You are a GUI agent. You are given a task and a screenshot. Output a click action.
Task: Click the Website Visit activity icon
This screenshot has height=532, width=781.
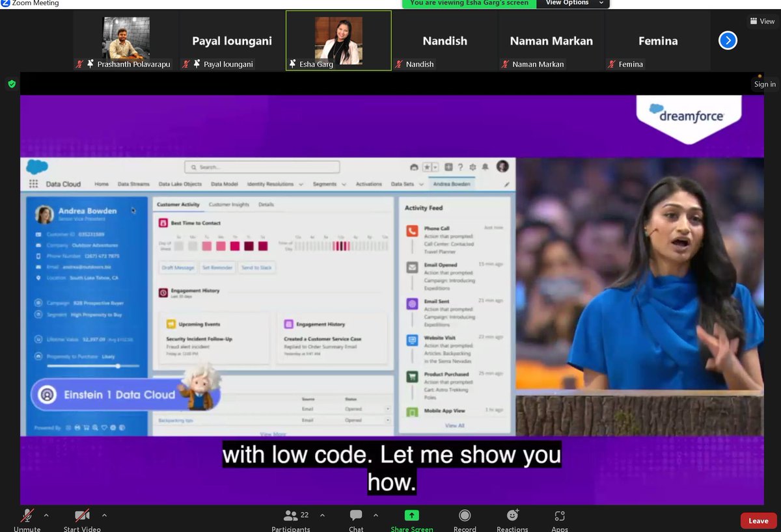(412, 340)
